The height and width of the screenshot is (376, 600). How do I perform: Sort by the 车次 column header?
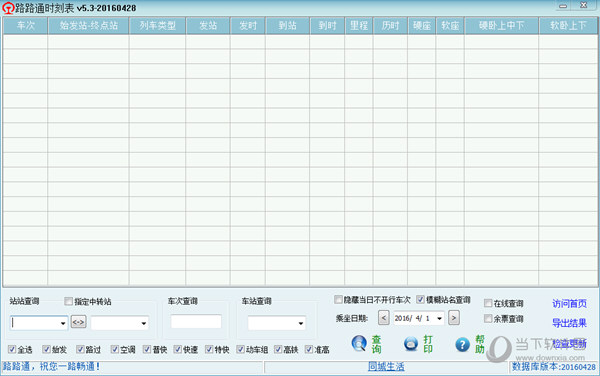(x=25, y=26)
